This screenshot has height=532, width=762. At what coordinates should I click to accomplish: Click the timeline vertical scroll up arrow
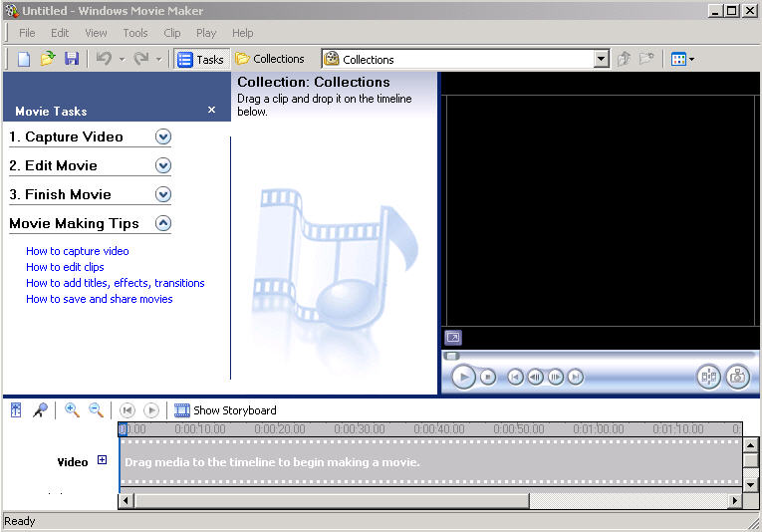pyautogui.click(x=750, y=445)
